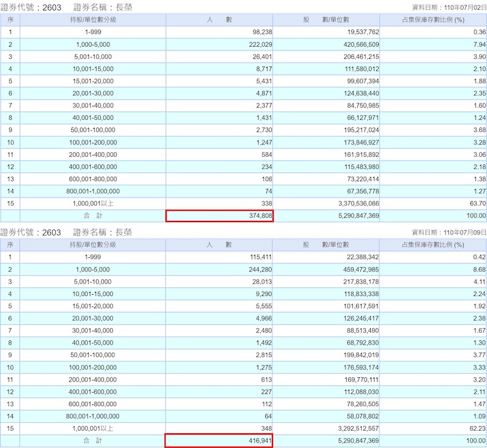Click share count 101,617,591

[361, 306]
